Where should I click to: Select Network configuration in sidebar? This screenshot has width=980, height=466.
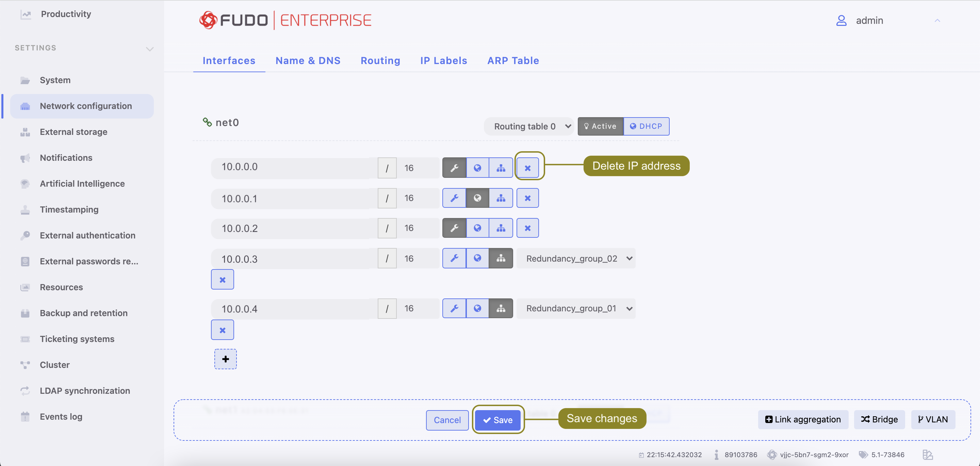point(82,106)
